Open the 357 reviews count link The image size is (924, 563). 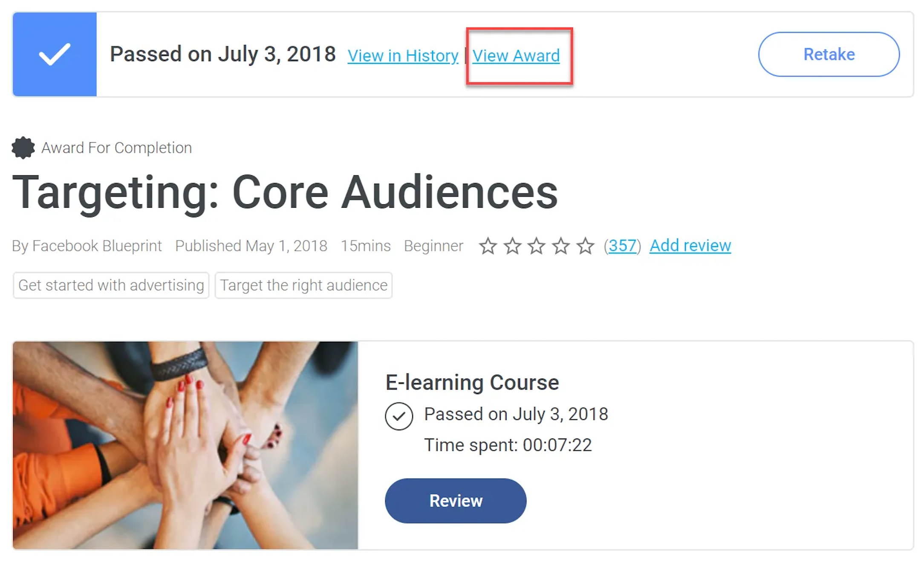[x=623, y=245]
